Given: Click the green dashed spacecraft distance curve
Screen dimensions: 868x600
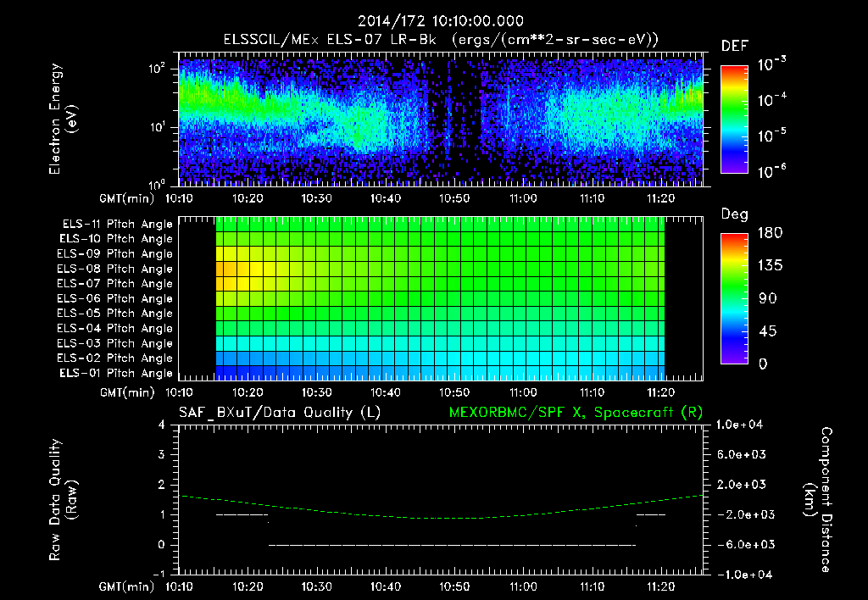Looking at the screenshot, I should 441,518.
